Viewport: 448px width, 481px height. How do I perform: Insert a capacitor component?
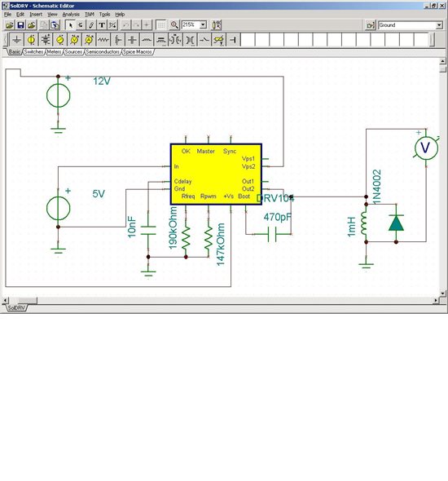pyautogui.click(x=132, y=40)
